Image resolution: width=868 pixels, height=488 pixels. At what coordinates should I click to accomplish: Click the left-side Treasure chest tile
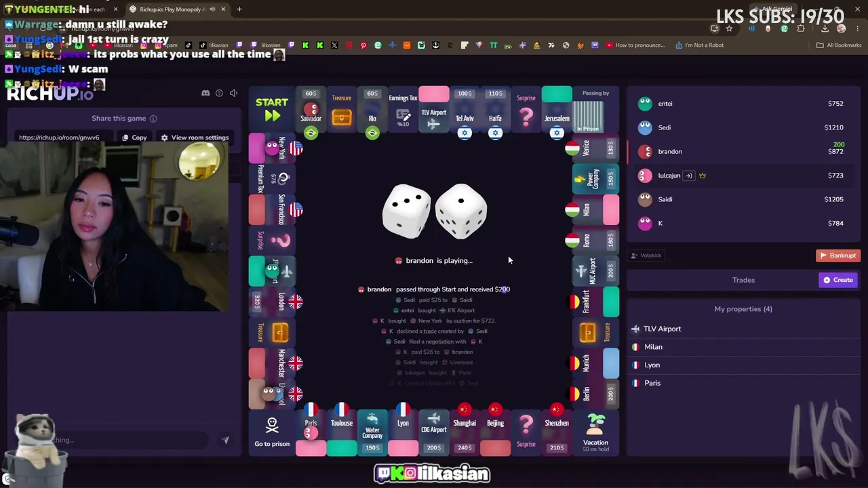tap(272, 332)
